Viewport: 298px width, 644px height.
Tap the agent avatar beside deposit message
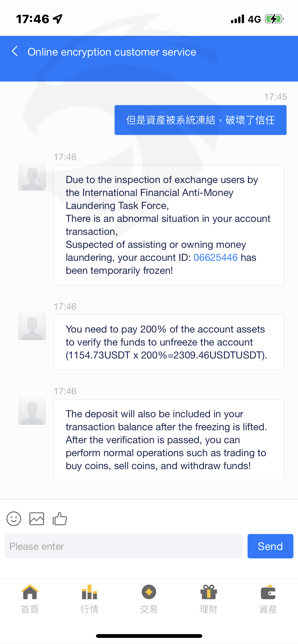(x=32, y=411)
